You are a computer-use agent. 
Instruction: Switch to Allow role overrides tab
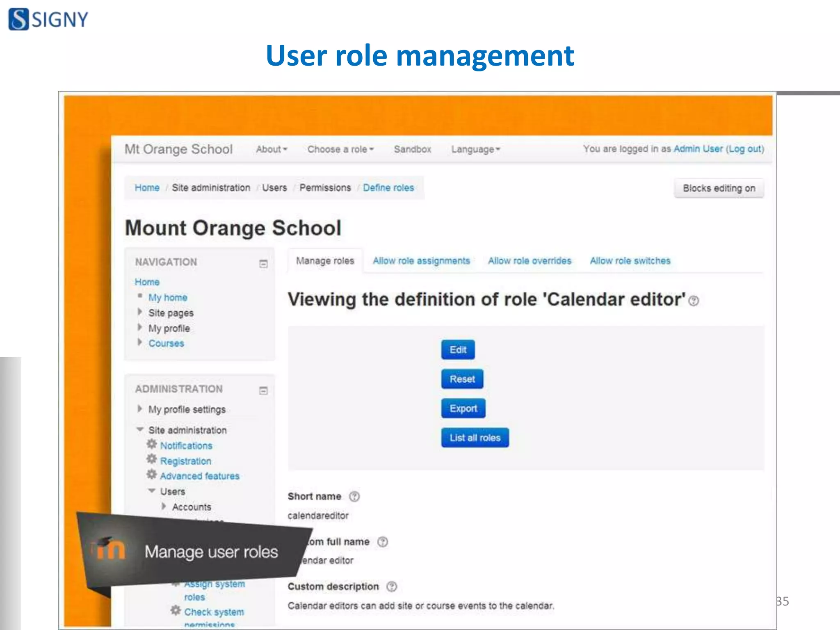click(x=530, y=261)
